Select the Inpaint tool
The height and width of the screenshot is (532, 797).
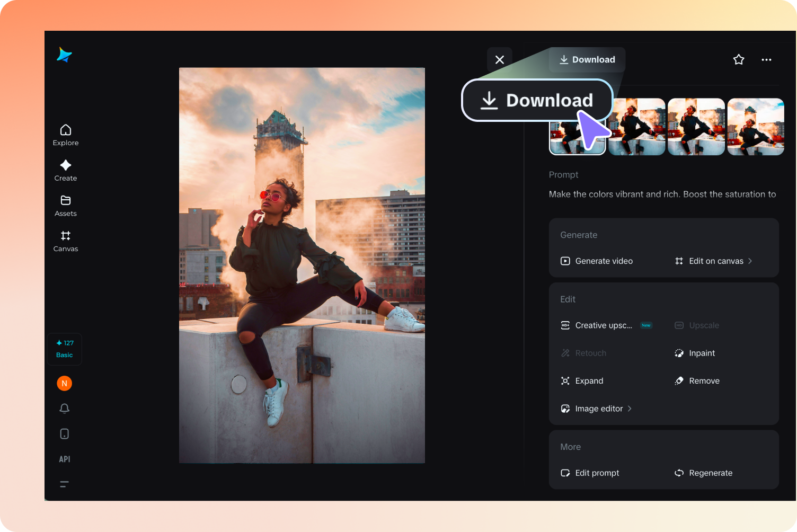point(702,353)
